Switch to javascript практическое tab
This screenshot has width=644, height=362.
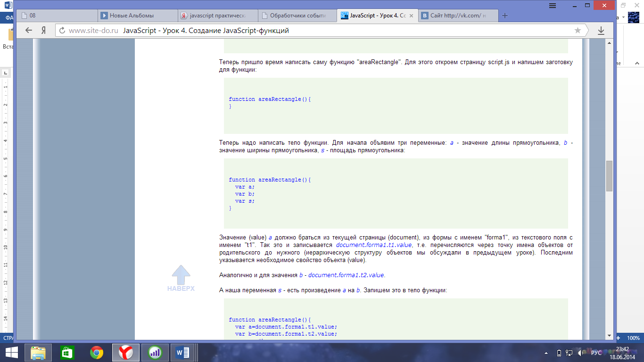coord(218,16)
